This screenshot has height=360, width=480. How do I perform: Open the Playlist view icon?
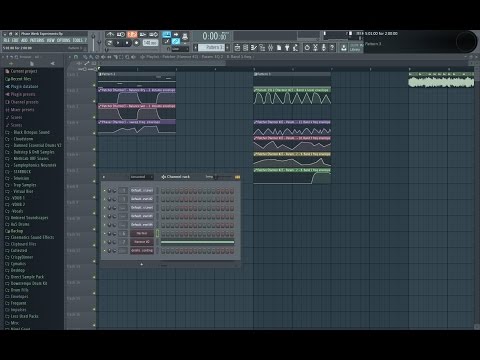237,48
